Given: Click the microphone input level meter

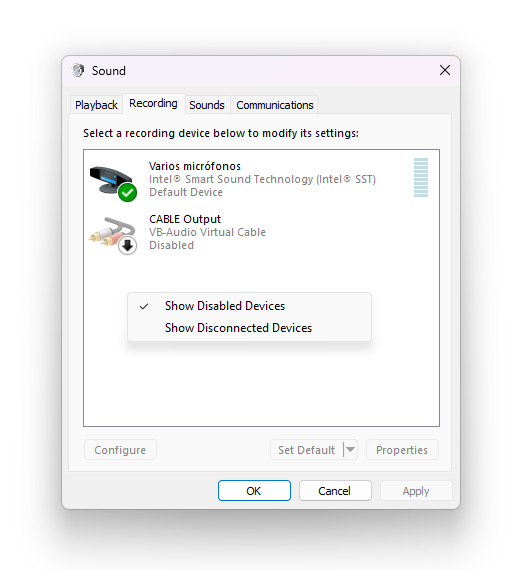Looking at the screenshot, I should (x=421, y=177).
